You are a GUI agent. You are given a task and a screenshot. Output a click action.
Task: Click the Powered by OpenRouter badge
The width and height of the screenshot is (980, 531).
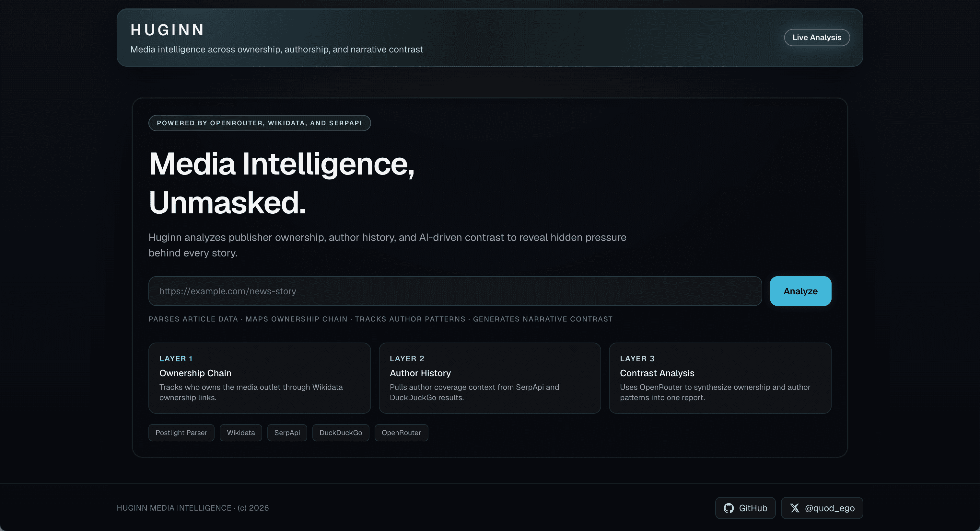tap(260, 123)
